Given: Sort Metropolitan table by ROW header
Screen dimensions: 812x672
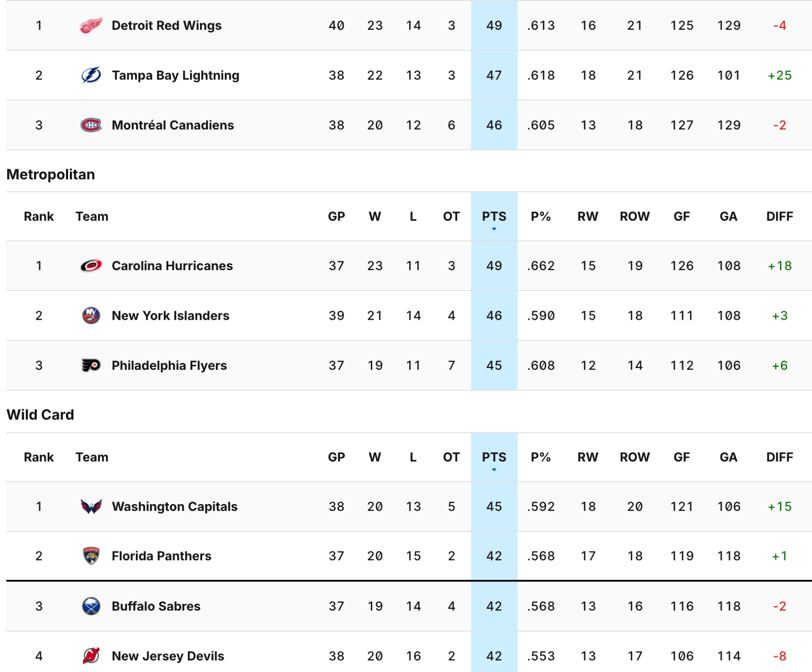Looking at the screenshot, I should pyautogui.click(x=634, y=217).
